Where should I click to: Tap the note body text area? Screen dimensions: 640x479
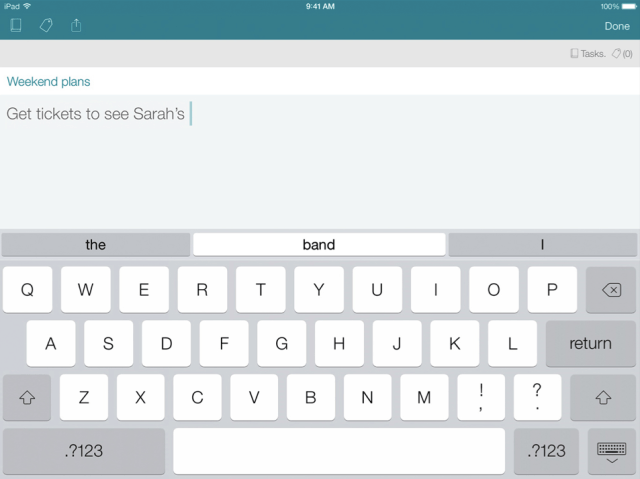(320, 162)
